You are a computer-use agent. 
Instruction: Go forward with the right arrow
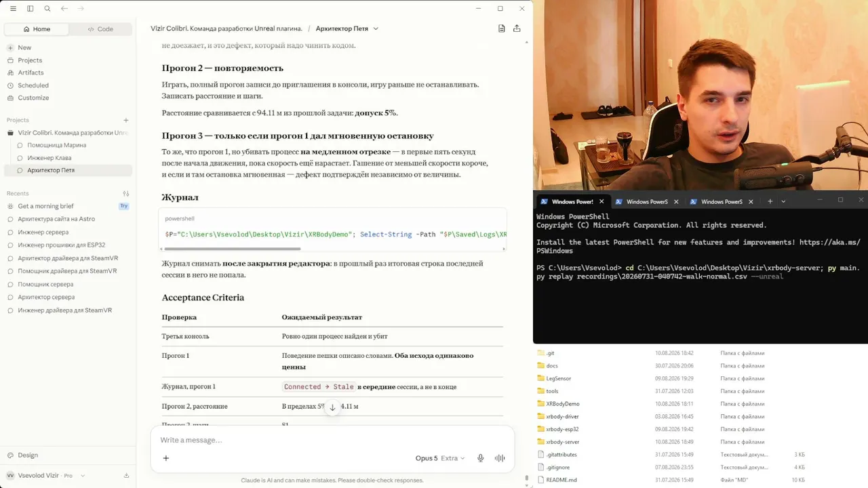[81, 9]
